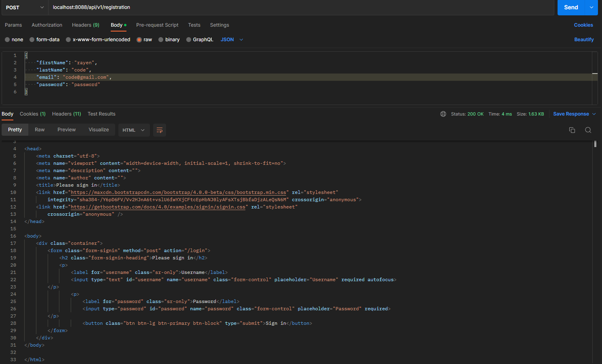Image resolution: width=602 pixels, height=364 pixels.
Task: Select the raw body type radio
Action: coord(139,40)
